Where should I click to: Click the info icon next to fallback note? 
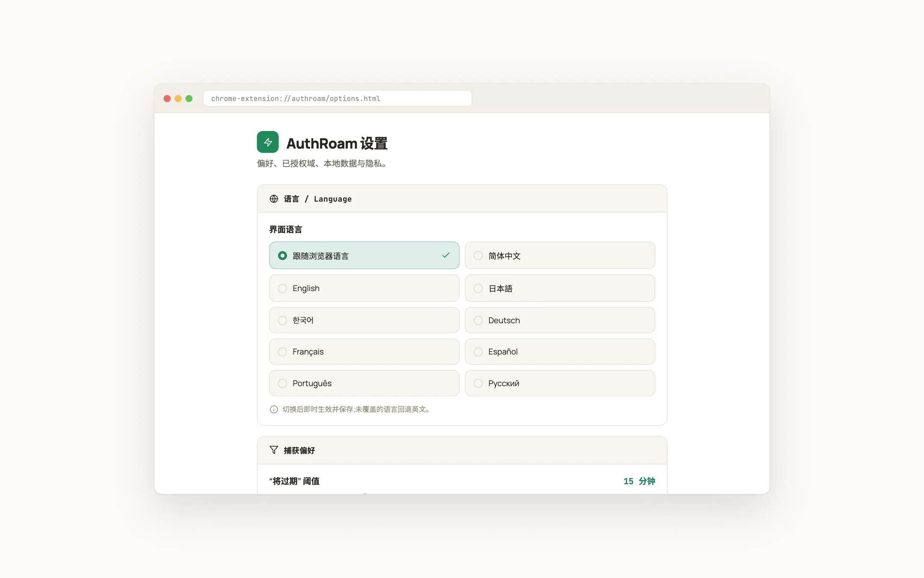coord(274,409)
